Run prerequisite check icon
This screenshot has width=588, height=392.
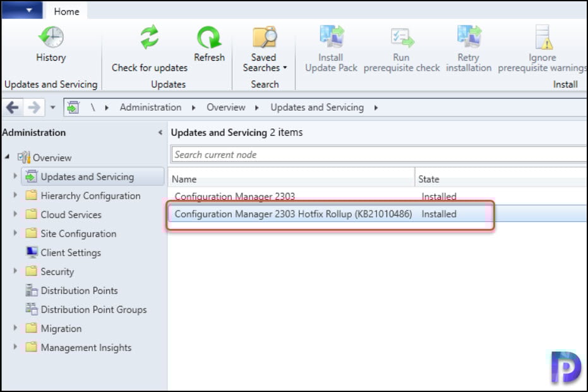click(402, 37)
